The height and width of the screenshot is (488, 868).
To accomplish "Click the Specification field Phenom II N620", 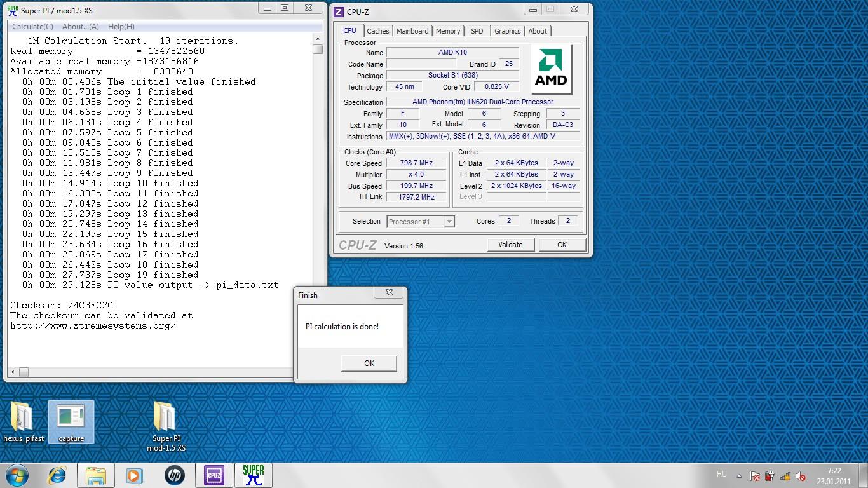I will [x=483, y=102].
